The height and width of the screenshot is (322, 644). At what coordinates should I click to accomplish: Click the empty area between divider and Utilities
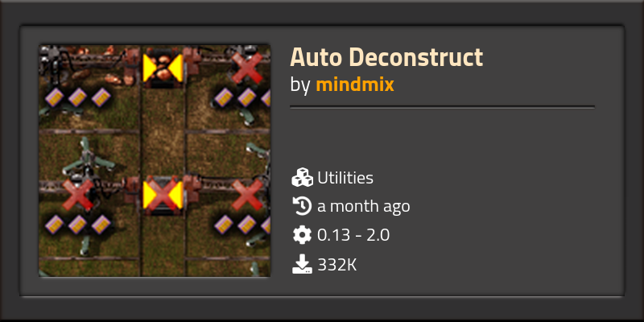(x=442, y=138)
